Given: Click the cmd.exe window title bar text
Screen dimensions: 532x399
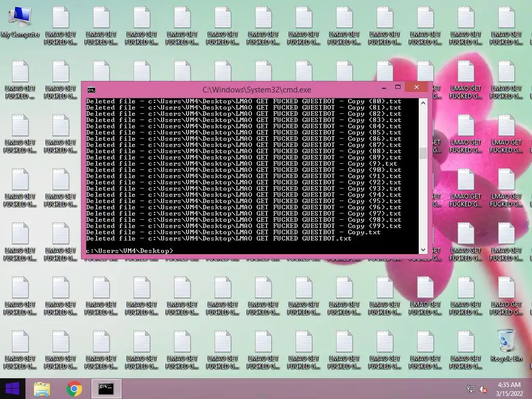Looking at the screenshot, I should pos(257,90).
